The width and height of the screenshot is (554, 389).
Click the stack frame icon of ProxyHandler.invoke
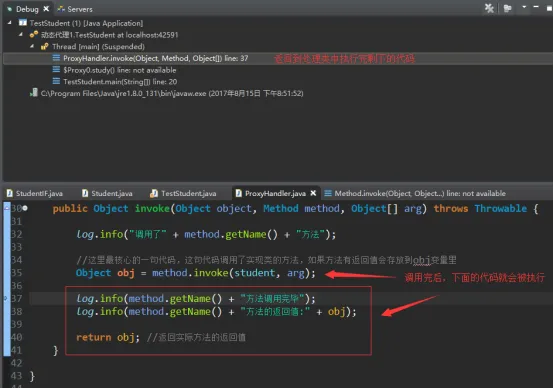[x=56, y=58]
